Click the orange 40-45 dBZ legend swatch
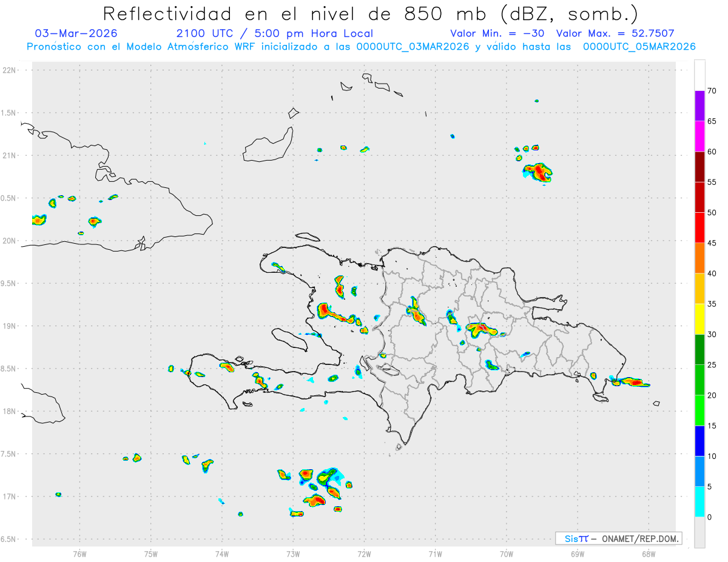This screenshot has height=562, width=728. [x=699, y=258]
